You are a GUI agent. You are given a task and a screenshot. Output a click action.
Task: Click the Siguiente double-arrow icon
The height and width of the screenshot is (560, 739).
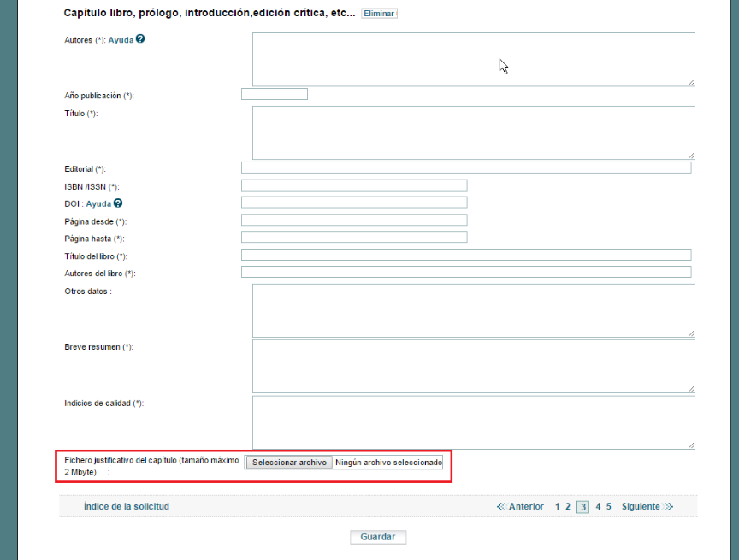669,507
